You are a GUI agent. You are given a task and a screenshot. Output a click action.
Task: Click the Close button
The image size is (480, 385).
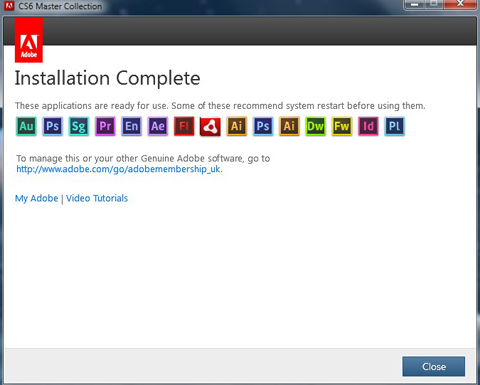(434, 367)
